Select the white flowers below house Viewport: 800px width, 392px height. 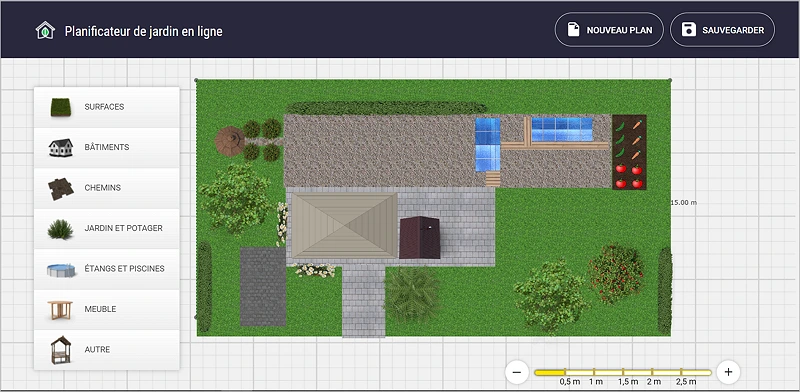pos(314,270)
